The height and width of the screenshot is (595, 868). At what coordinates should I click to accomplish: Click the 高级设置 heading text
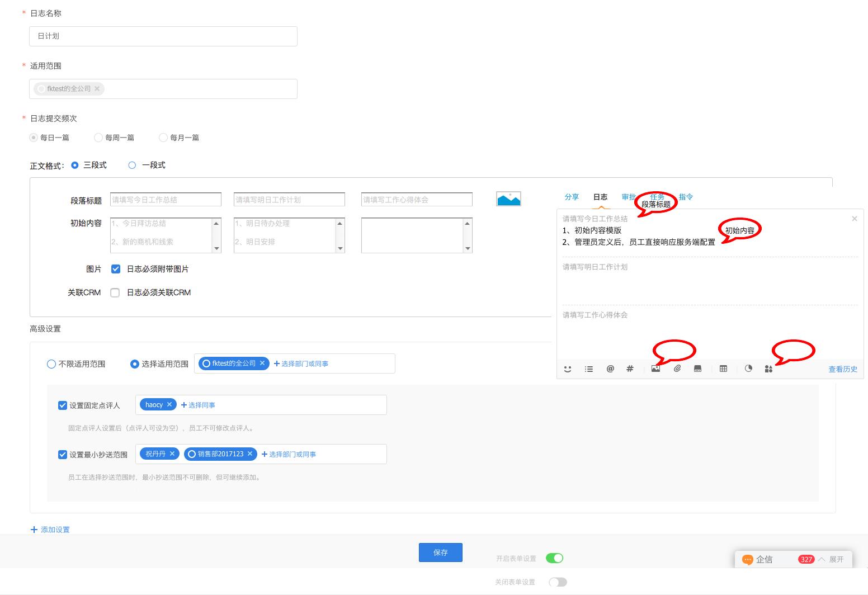[45, 329]
